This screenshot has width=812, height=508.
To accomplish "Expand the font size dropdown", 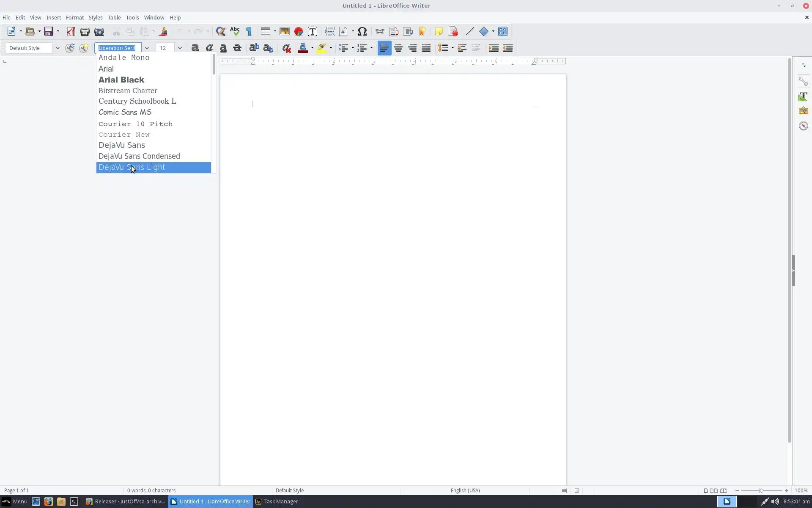I will tap(180, 48).
